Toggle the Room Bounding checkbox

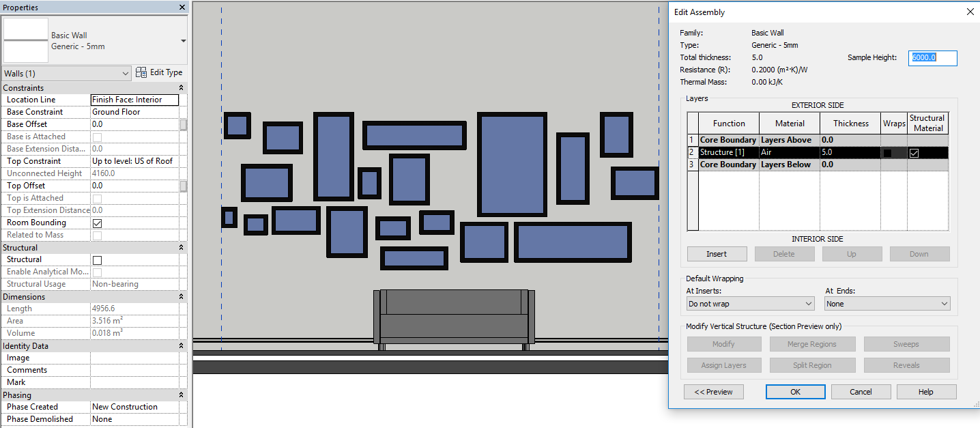(x=96, y=223)
